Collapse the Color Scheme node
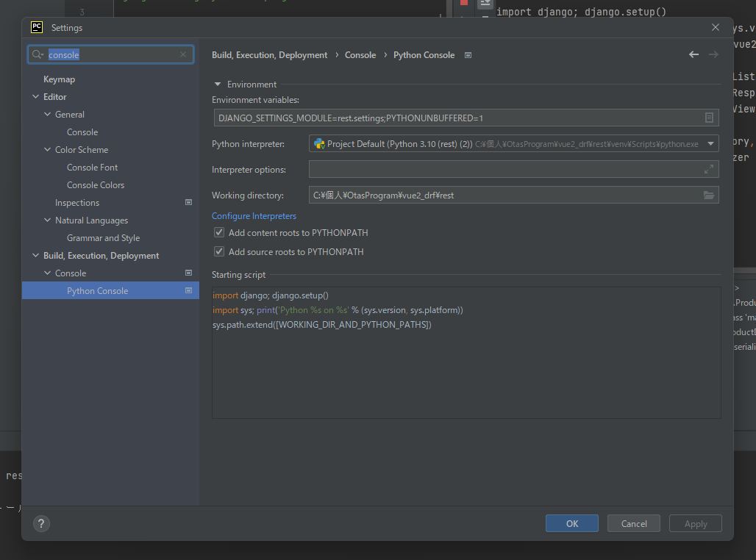Viewport: 756px width, 560px height. click(47, 149)
